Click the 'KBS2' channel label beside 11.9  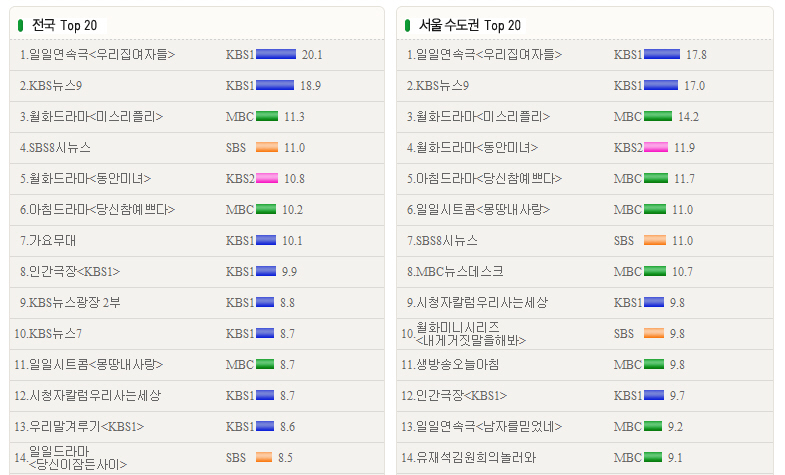click(x=628, y=148)
